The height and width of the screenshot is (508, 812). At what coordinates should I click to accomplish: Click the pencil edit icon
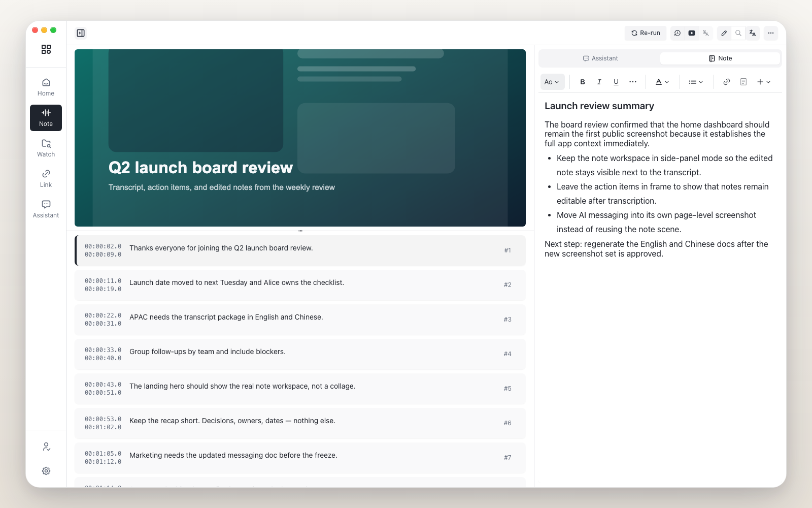pyautogui.click(x=724, y=33)
